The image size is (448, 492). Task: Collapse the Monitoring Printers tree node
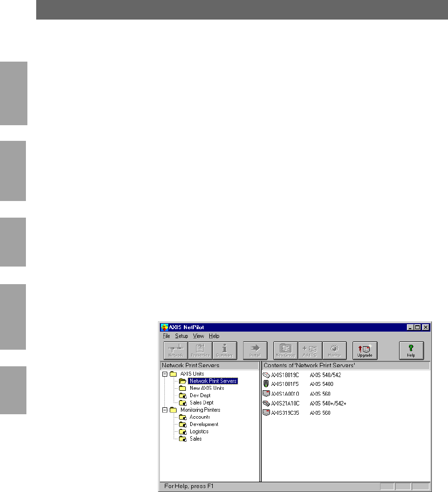point(165,410)
